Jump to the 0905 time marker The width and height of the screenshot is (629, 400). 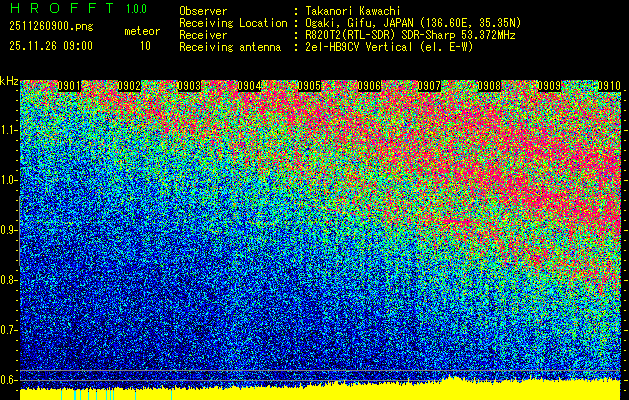tap(310, 86)
